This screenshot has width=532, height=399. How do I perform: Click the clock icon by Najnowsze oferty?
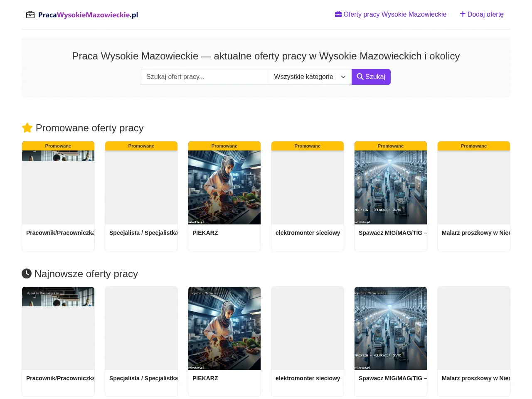[27, 273]
